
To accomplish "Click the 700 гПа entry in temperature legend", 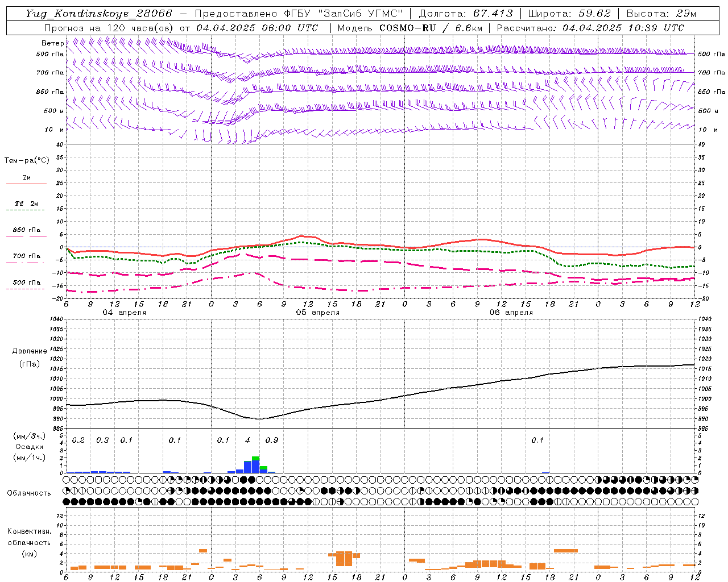I will point(27,256).
